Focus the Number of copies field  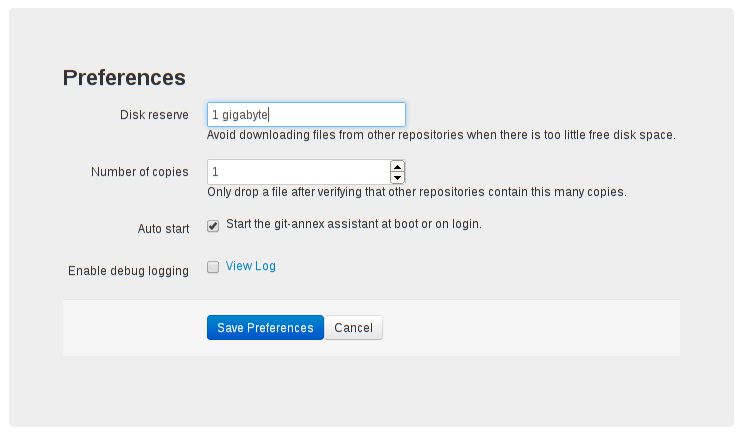click(x=299, y=172)
